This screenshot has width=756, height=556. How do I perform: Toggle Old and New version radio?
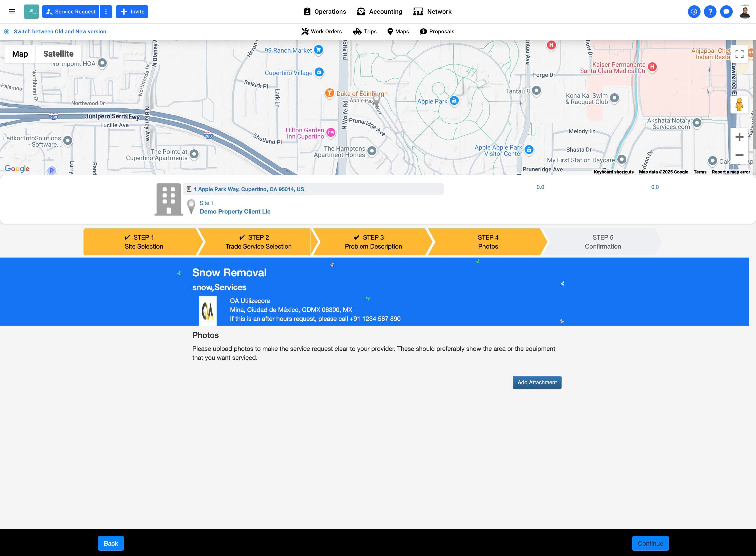pos(7,32)
